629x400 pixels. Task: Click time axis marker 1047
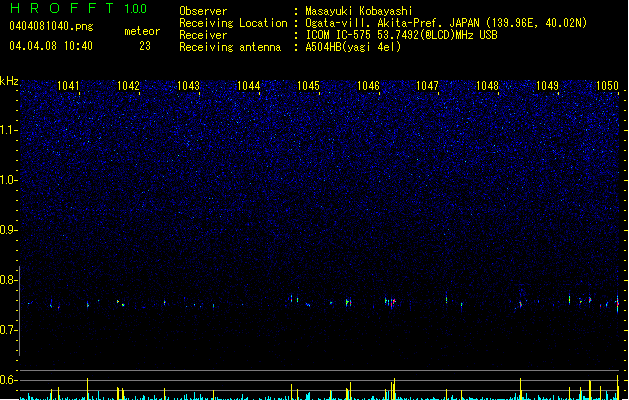tap(427, 85)
